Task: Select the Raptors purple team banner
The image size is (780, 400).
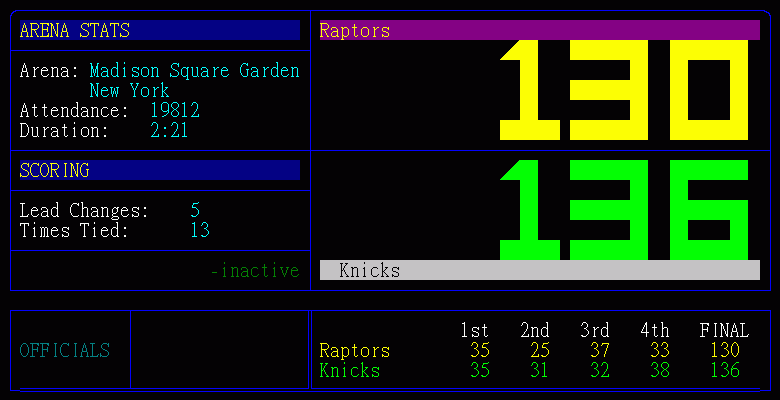Action: click(540, 30)
